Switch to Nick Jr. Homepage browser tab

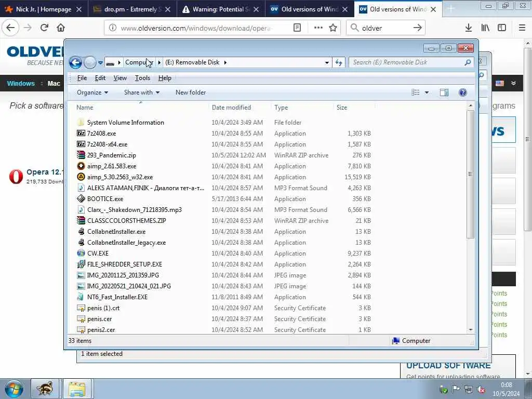44,9
